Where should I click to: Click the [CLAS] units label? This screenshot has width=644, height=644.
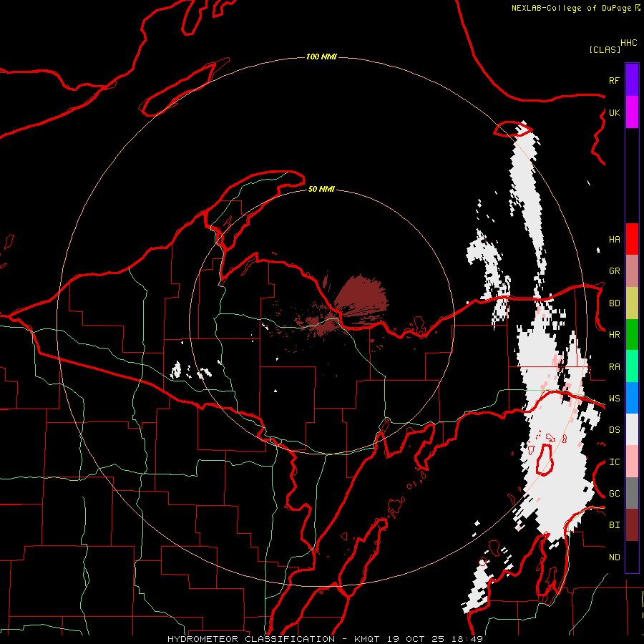[605, 49]
